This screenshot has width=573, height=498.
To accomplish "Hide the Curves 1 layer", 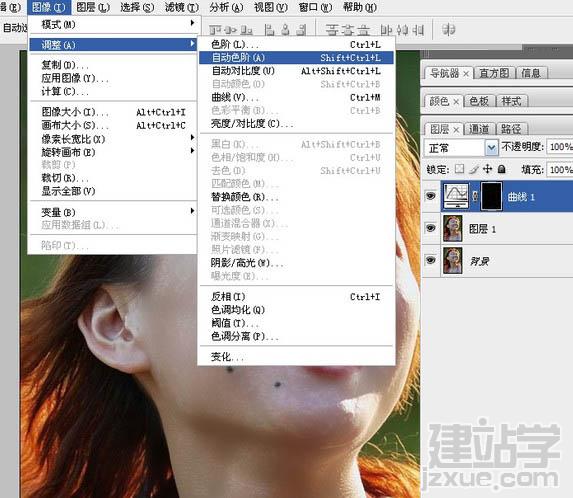I will pyautogui.click(x=430, y=196).
